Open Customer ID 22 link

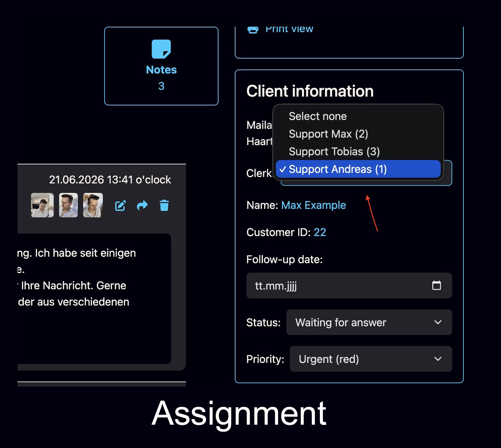pos(320,232)
